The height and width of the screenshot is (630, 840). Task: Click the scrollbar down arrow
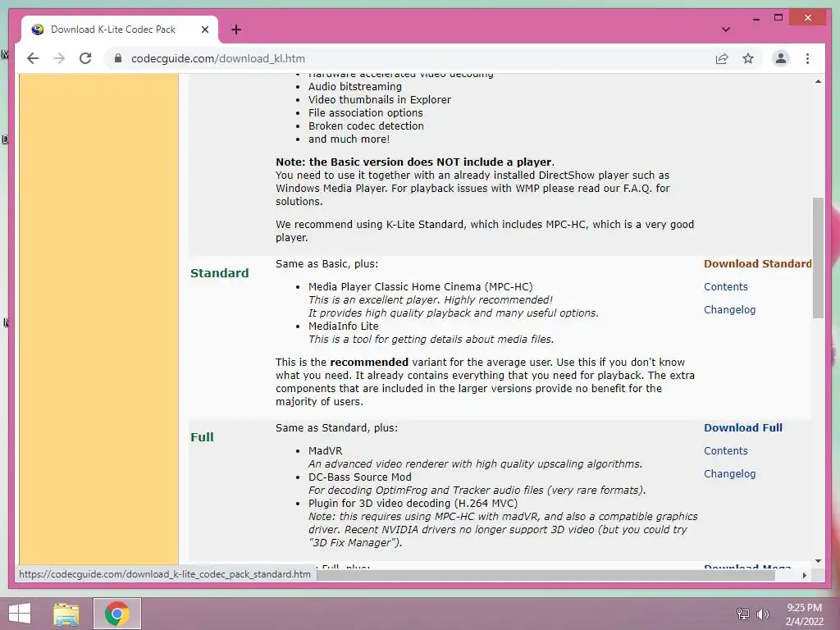coord(818,561)
